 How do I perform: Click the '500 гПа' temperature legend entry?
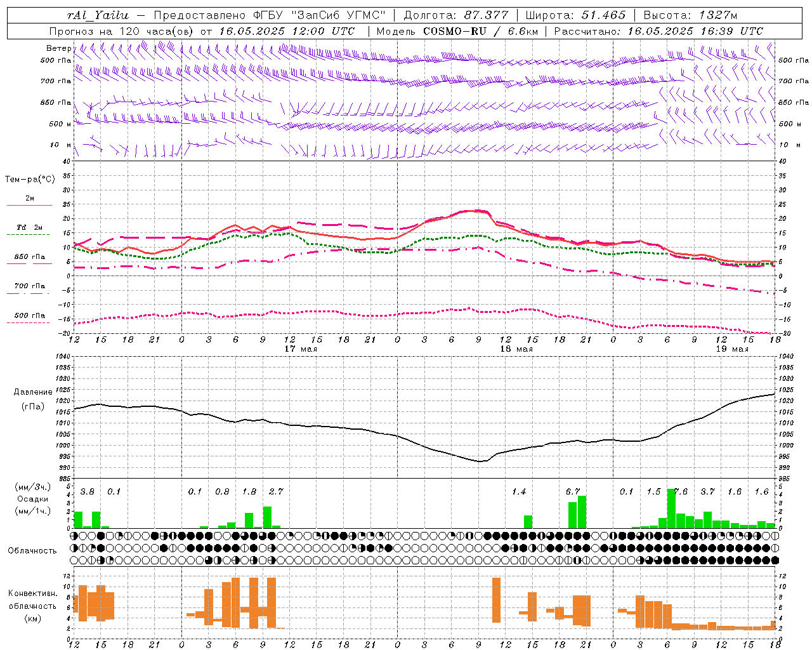29,315
